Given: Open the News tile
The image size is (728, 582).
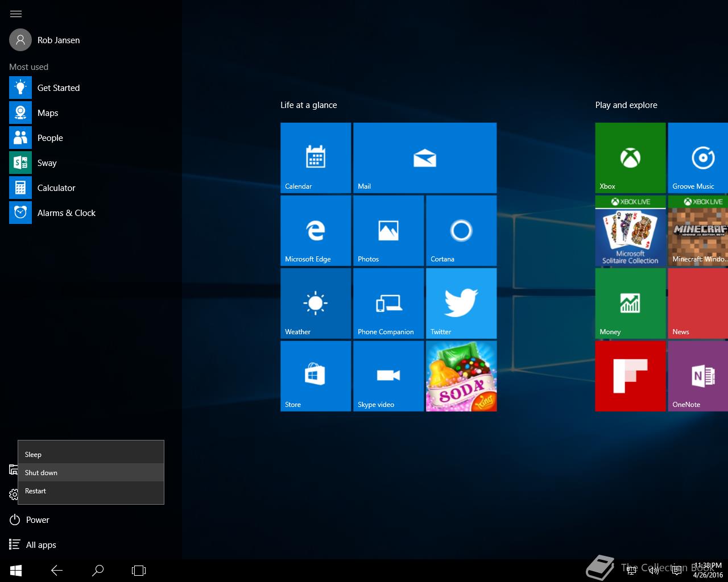Looking at the screenshot, I should [698, 304].
